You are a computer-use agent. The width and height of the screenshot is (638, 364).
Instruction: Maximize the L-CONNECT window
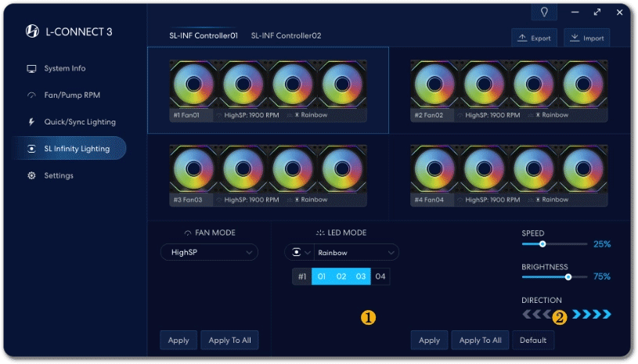pos(597,13)
